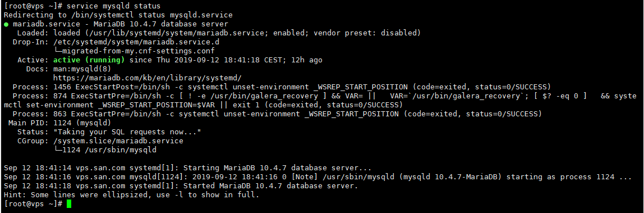Click the mariadb.com systemd docs URL
The image size is (644, 213).
[x=148, y=78]
